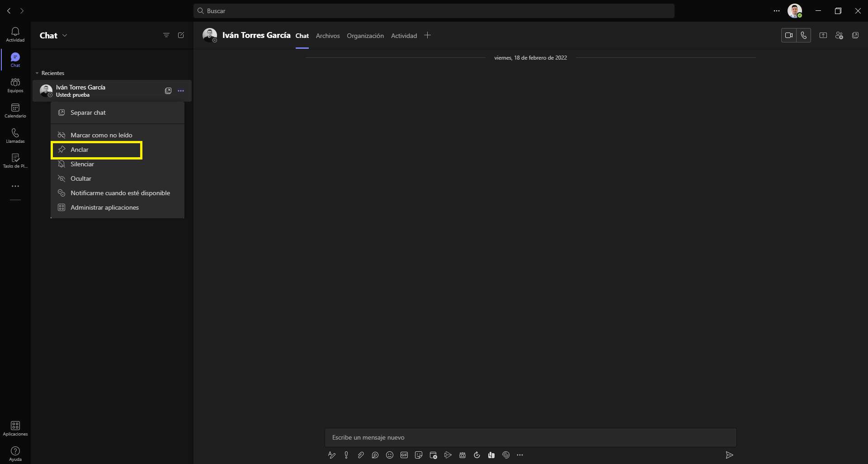
Task: Open more options for Iván Torres García chat
Action: pyautogui.click(x=181, y=91)
